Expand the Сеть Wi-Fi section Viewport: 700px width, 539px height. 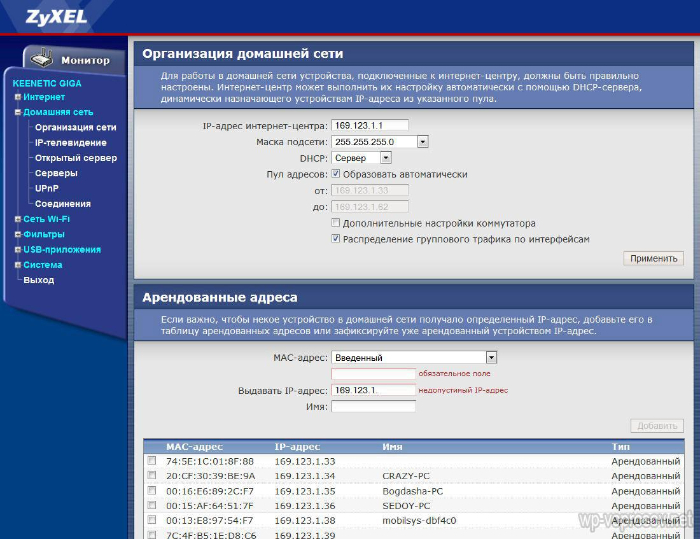(18, 219)
